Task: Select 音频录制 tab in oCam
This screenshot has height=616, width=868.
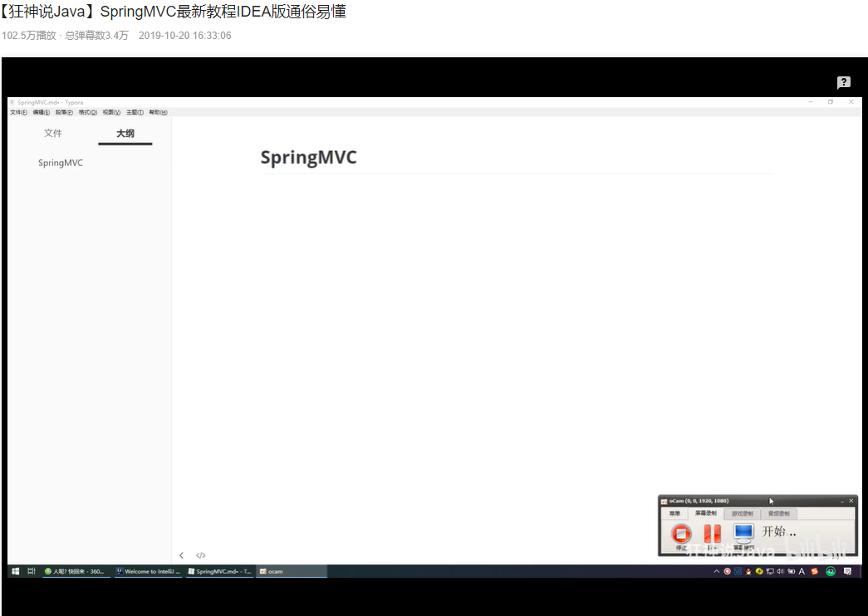Action: 778,514
